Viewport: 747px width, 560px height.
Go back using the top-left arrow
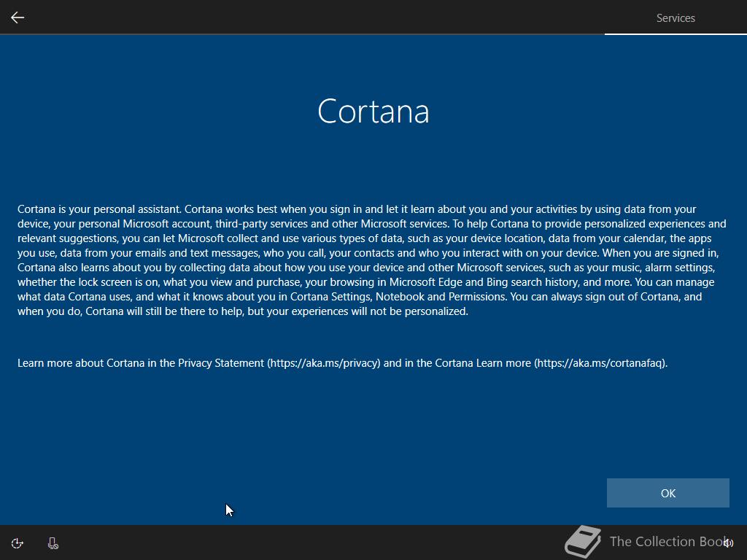coord(18,17)
